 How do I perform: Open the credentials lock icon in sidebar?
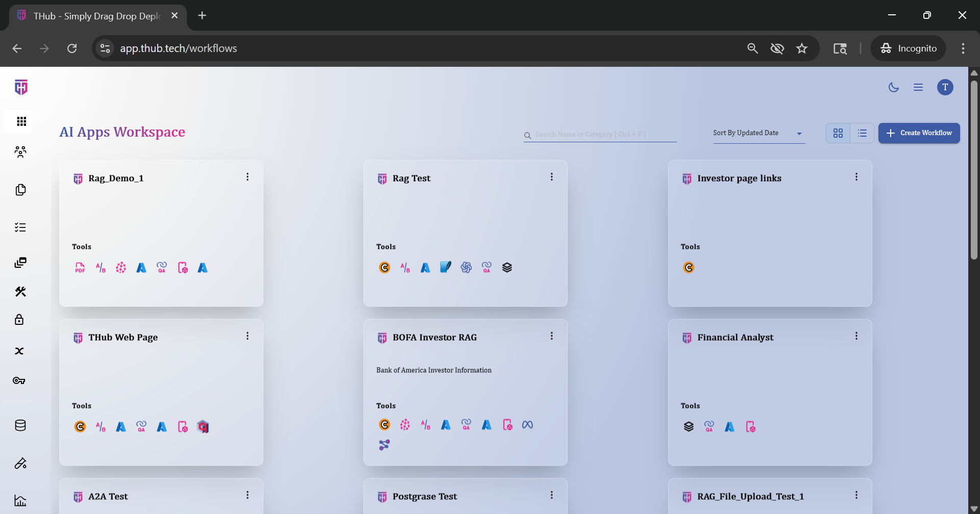[x=19, y=320]
